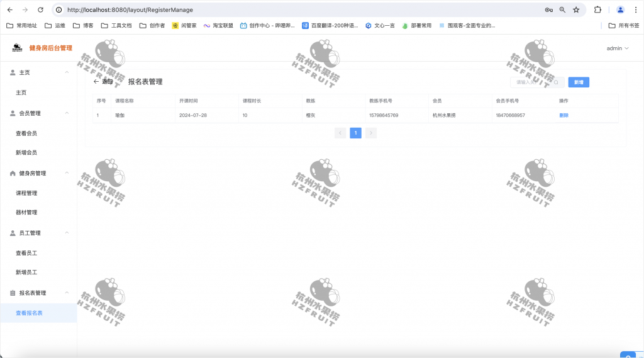Click the blue 新增 button
This screenshot has height=358, width=644.
(x=579, y=82)
